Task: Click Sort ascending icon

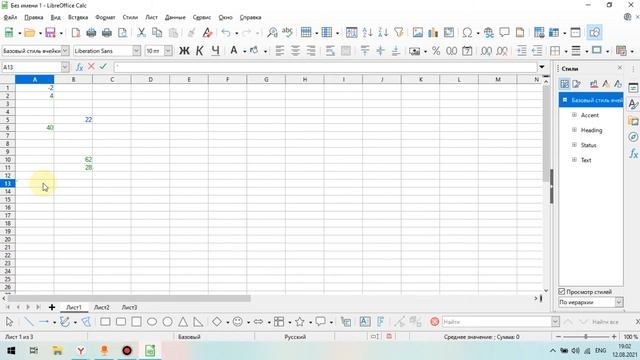Action: coord(367,33)
